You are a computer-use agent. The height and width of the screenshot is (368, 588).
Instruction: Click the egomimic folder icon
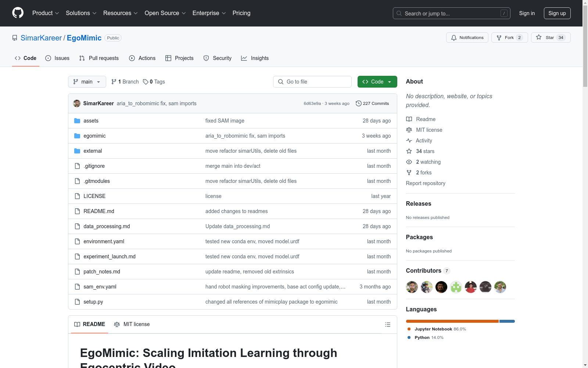pos(77,136)
